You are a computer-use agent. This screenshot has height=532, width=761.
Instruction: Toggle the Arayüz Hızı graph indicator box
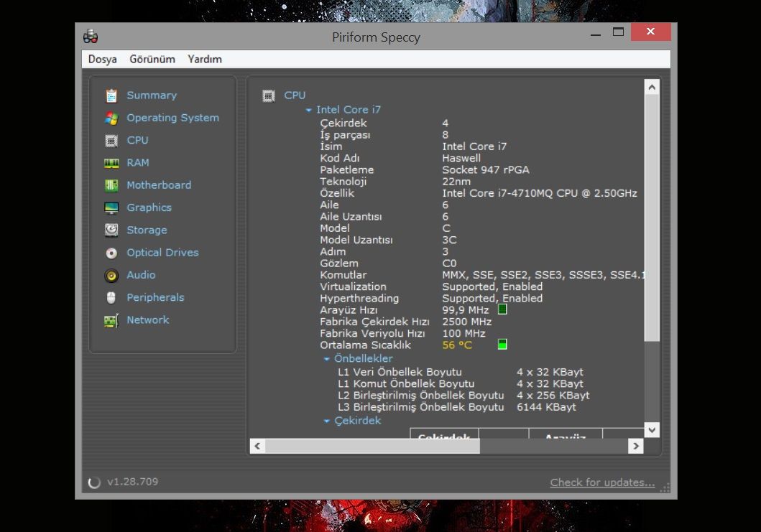502,309
